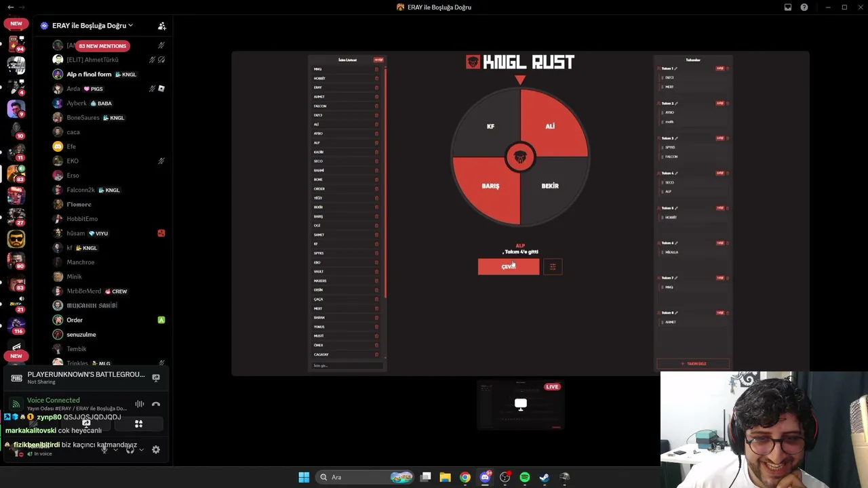Screen dimensions: 868x488
Task: Expand headphone output options arrow
Action: (141, 449)
